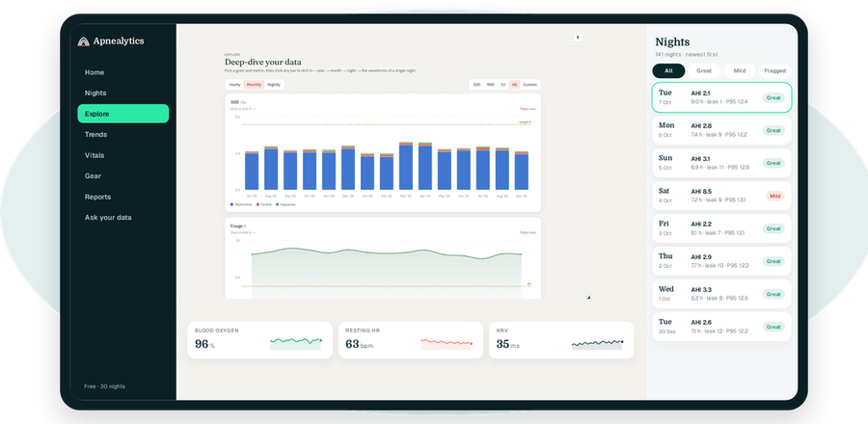Open the Tue 30 Sep night
Image resolution: width=868 pixels, height=424 pixels.
[x=721, y=327]
